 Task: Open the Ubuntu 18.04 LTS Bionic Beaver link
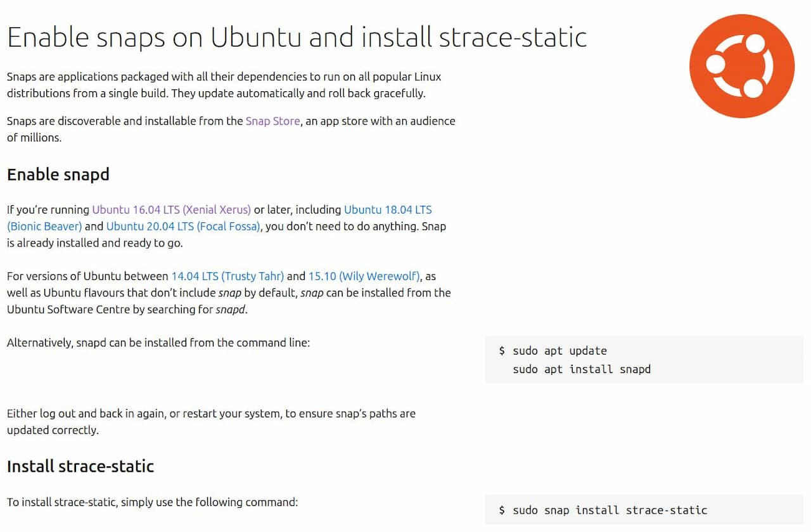387,210
